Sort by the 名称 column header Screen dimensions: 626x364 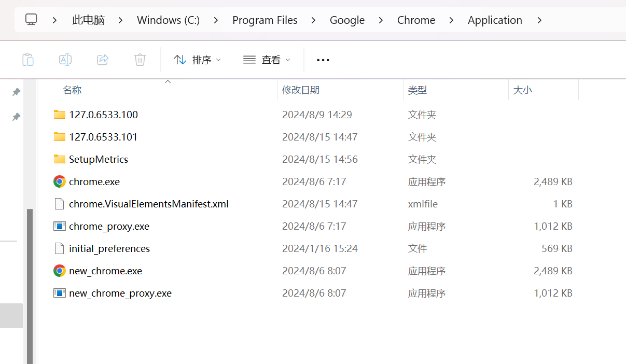pos(72,90)
